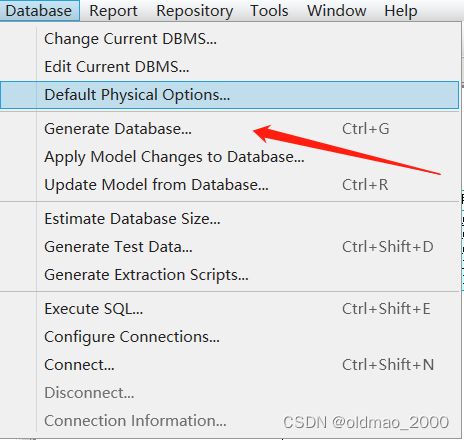The height and width of the screenshot is (440, 464).
Task: Open the Tools menu
Action: point(269,11)
